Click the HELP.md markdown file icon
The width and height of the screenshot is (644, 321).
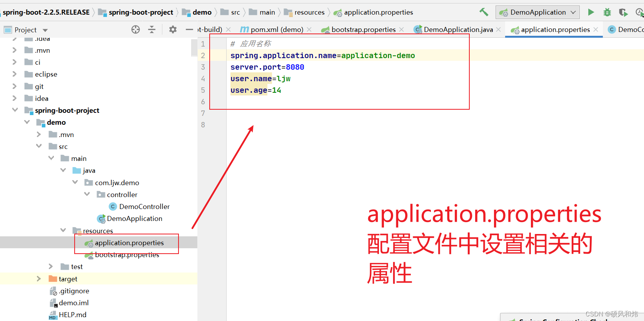[53, 315]
